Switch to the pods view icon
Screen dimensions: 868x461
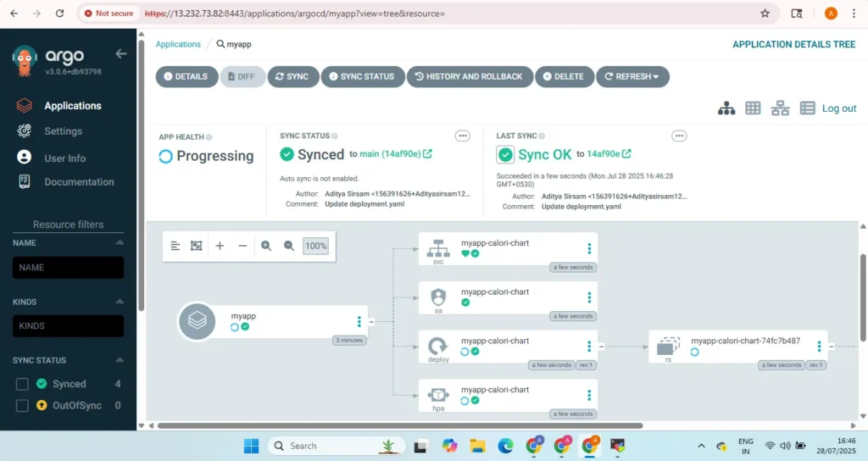[x=753, y=108]
